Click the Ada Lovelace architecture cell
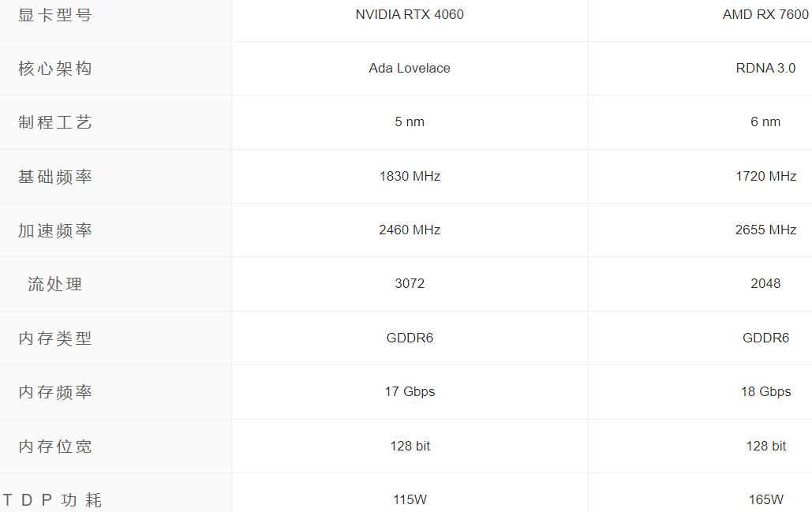812x512 pixels. point(410,68)
